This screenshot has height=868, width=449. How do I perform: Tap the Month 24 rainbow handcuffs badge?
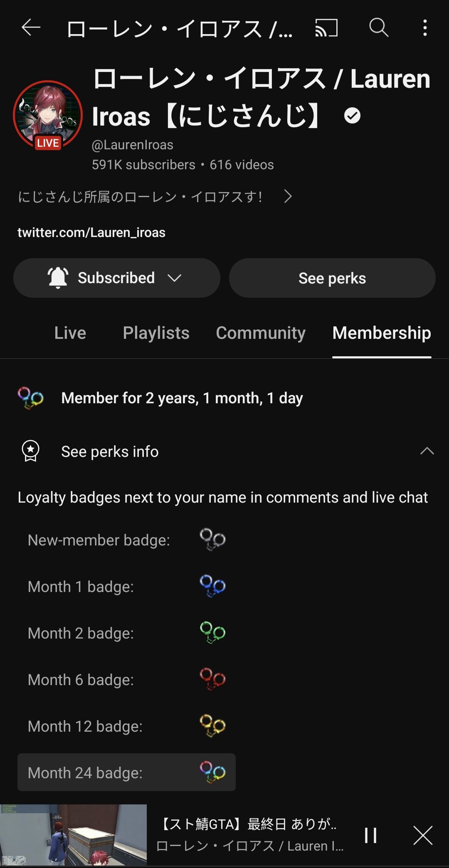[x=212, y=772]
